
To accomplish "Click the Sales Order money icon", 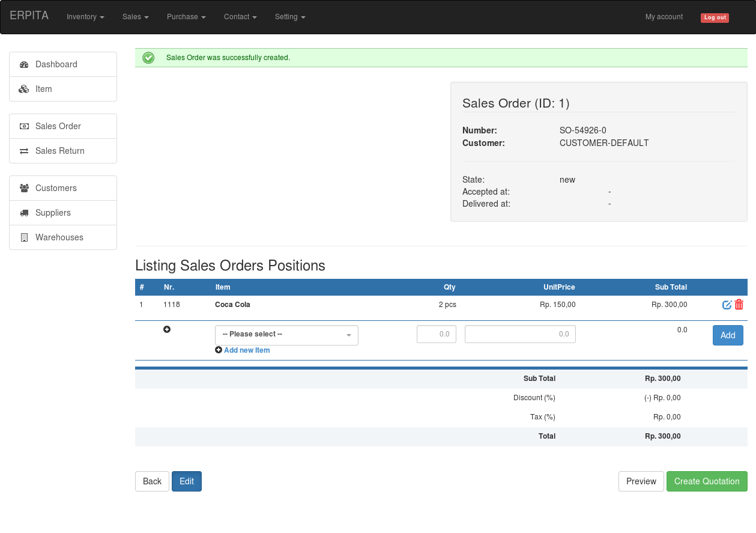I will pyautogui.click(x=24, y=127).
